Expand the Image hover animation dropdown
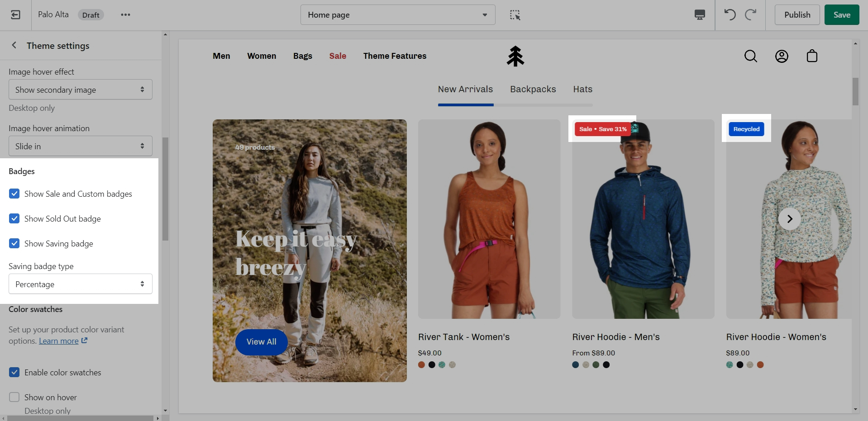 (x=81, y=146)
